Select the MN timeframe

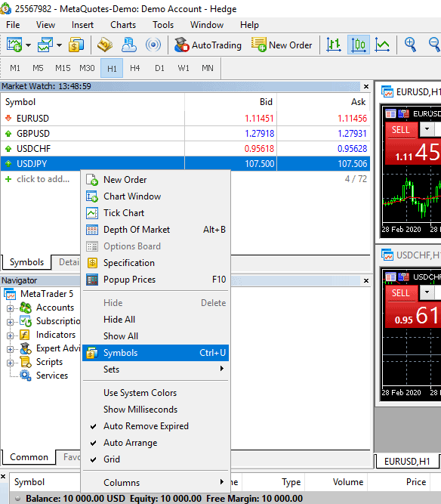click(x=208, y=68)
